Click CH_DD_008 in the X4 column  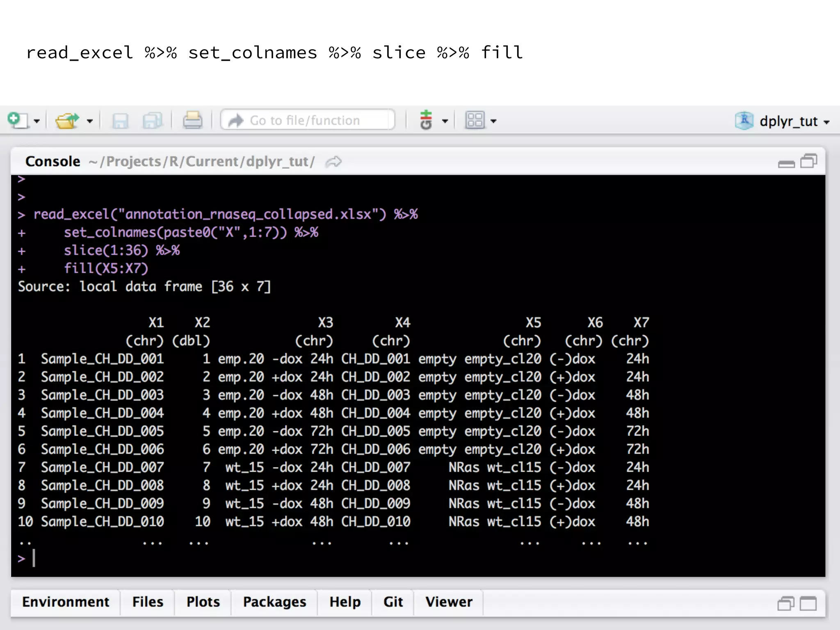tap(376, 486)
